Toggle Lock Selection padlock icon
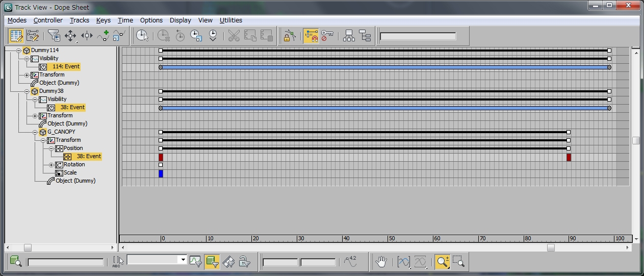This screenshot has width=644, height=276. pyautogui.click(x=290, y=36)
